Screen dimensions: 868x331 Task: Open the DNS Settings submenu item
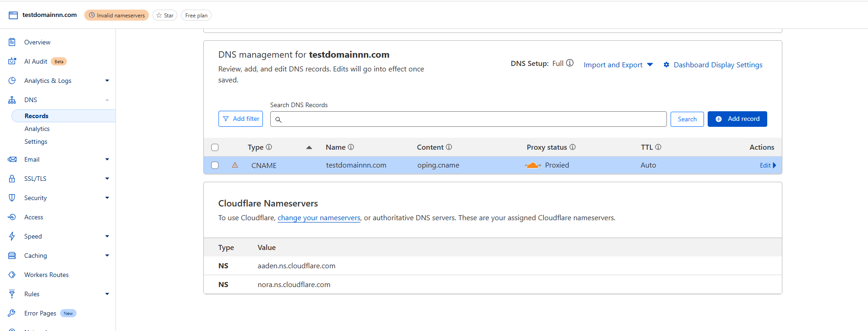(x=36, y=141)
